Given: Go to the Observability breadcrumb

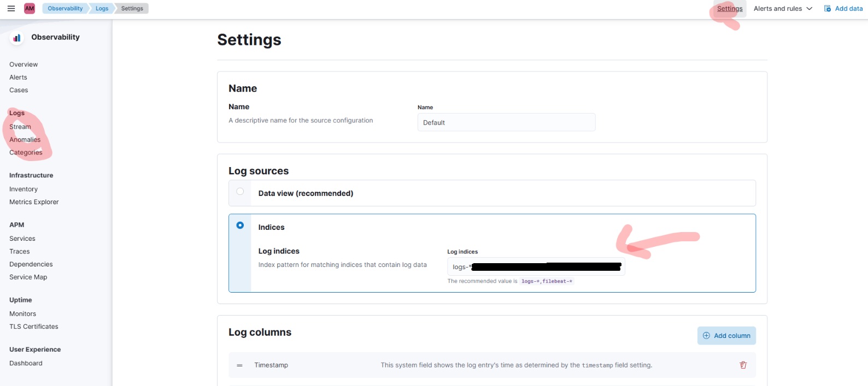Looking at the screenshot, I should click(x=65, y=8).
